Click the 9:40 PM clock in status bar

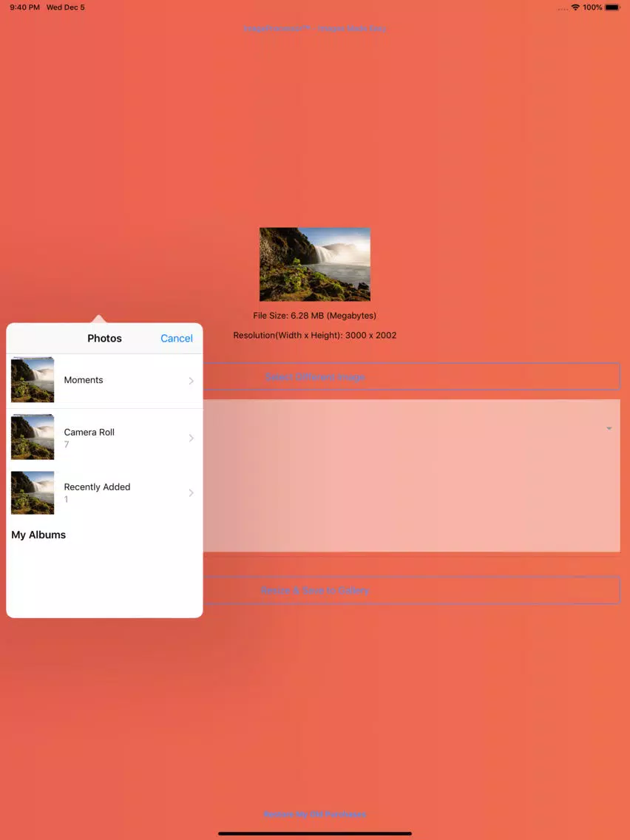coord(24,7)
